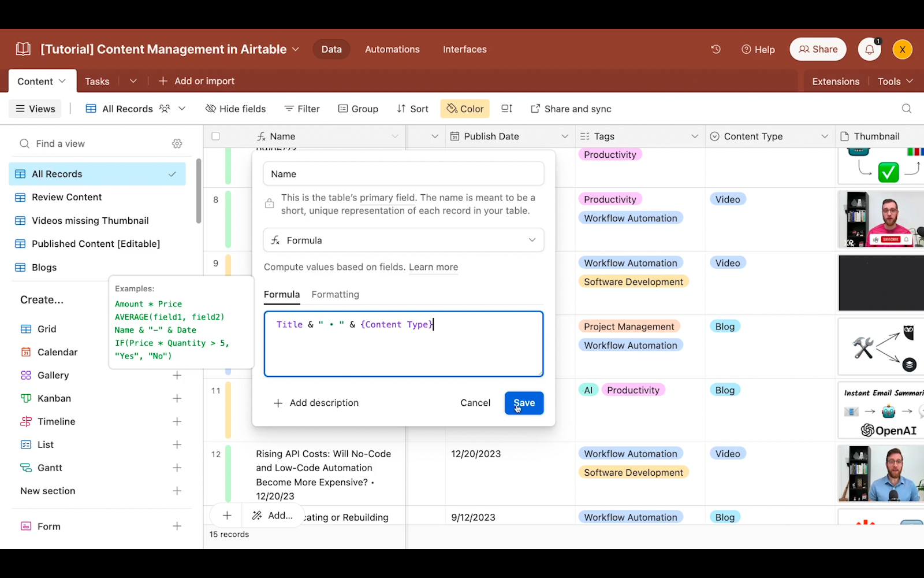
Task: Cancel the field edit
Action: point(475,403)
